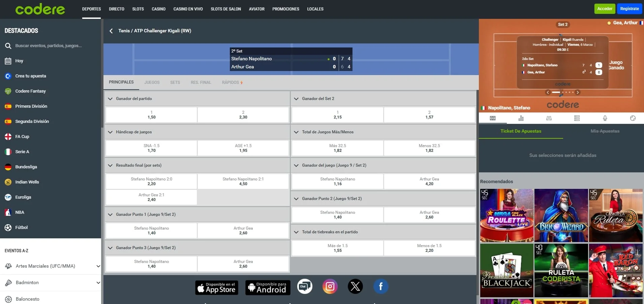The width and height of the screenshot is (644, 304).
Task: Expand the Badminton events list
Action: (98, 283)
